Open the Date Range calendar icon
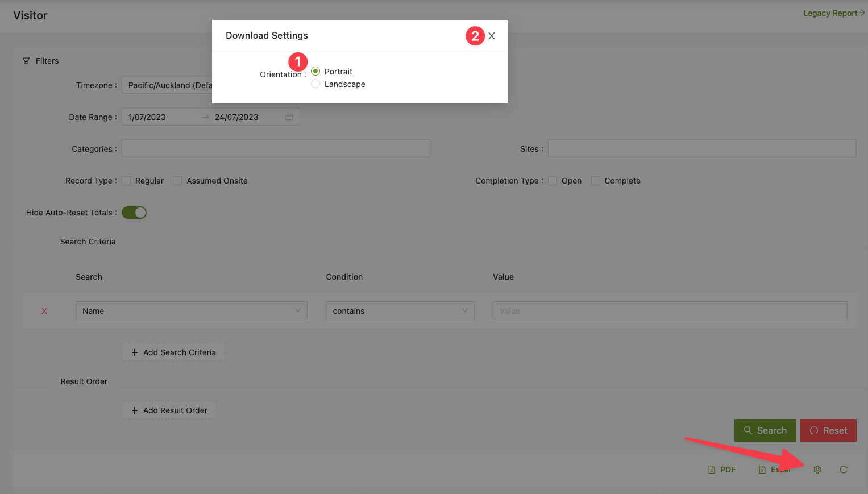868x494 pixels. click(289, 117)
